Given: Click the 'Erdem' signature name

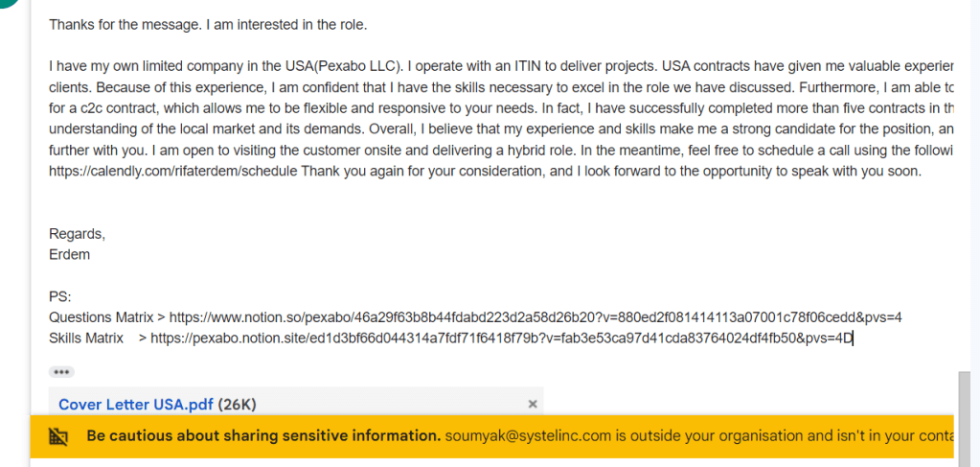Looking at the screenshot, I should (69, 255).
